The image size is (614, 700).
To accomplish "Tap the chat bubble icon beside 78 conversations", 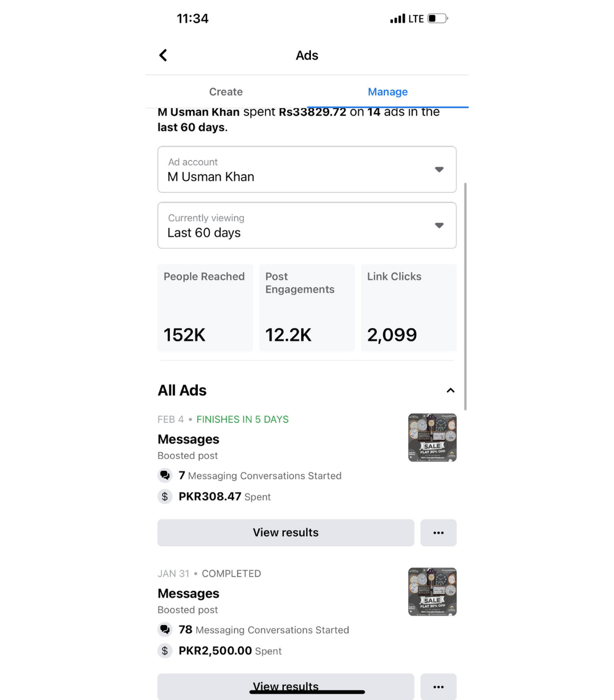I will point(165,629).
